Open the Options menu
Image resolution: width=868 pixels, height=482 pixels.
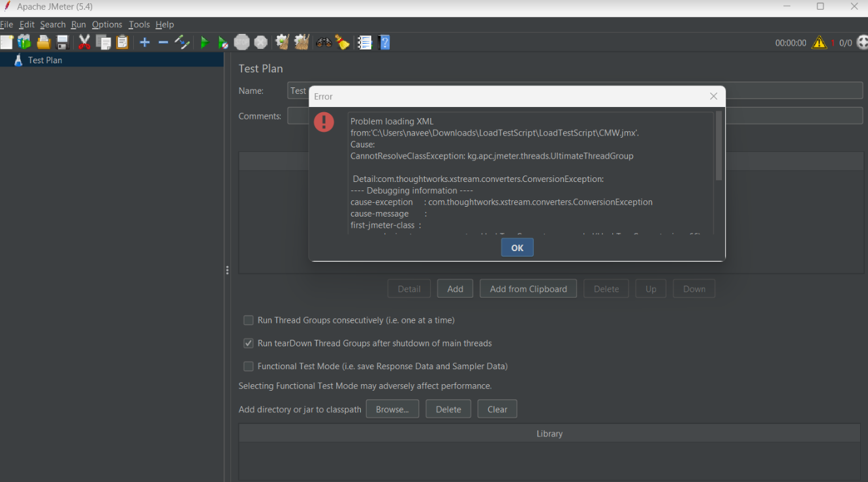point(107,24)
